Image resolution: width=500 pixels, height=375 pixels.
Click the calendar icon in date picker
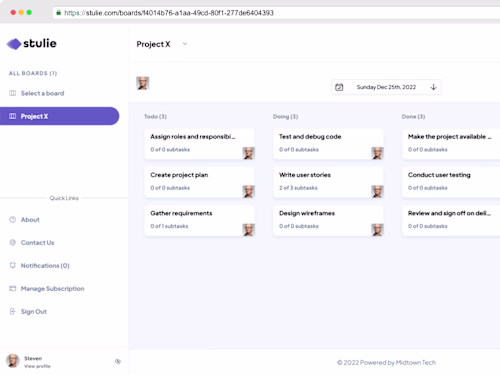pyautogui.click(x=339, y=87)
